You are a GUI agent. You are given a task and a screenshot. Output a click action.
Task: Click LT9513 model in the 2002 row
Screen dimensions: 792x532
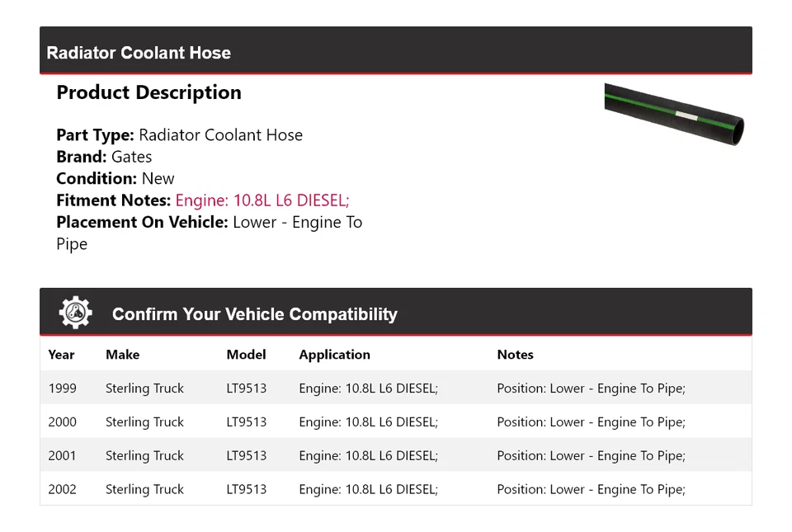click(x=246, y=489)
